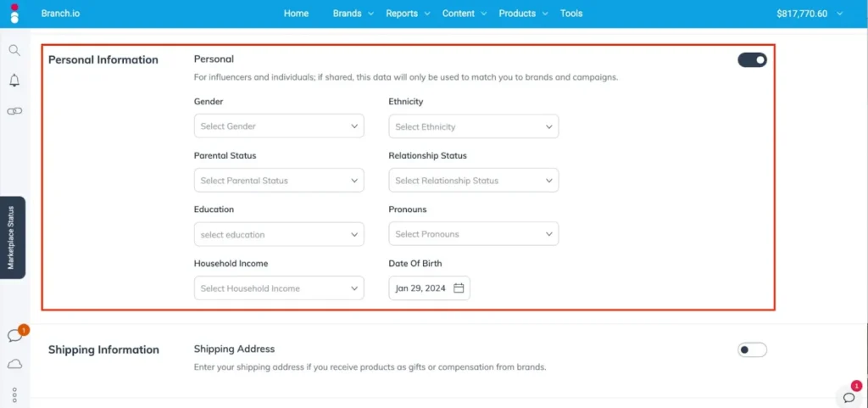
Task: Expand the Select Household Income dropdown
Action: [278, 288]
